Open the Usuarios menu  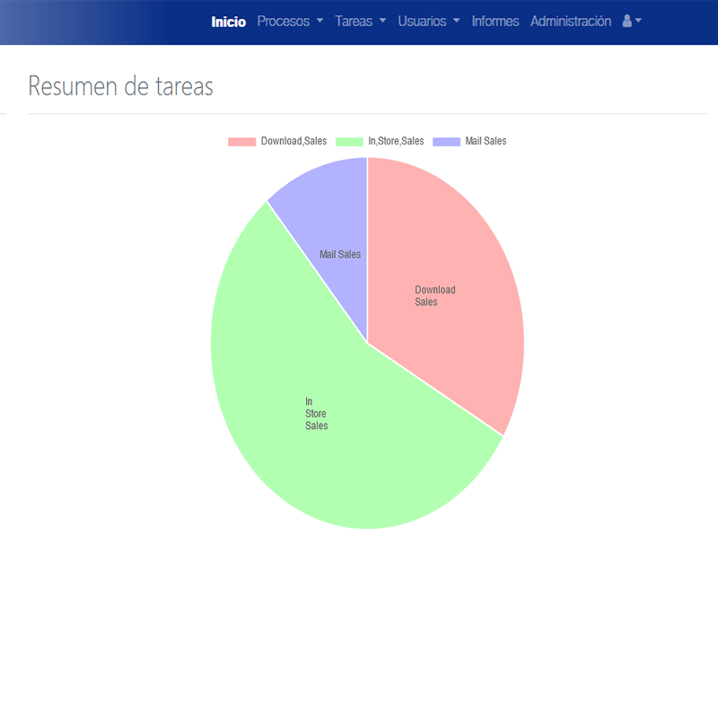point(422,22)
